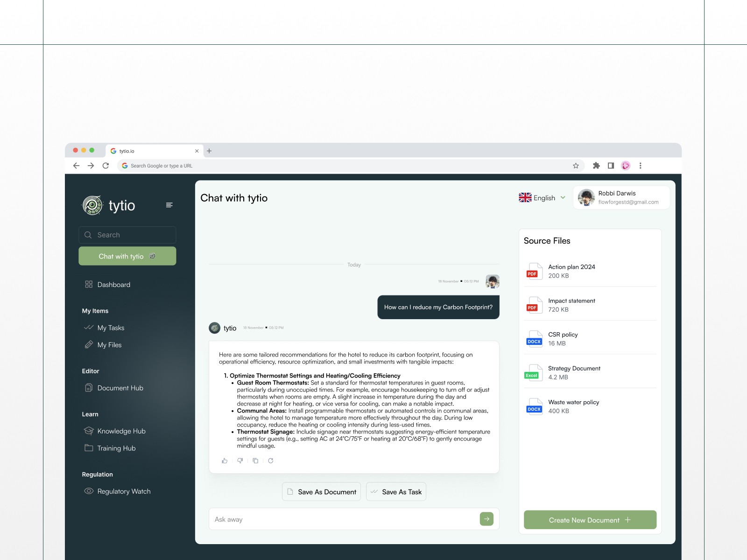Click the user message bubble about Carbon Footprint
This screenshot has height=560, width=747.
point(438,307)
